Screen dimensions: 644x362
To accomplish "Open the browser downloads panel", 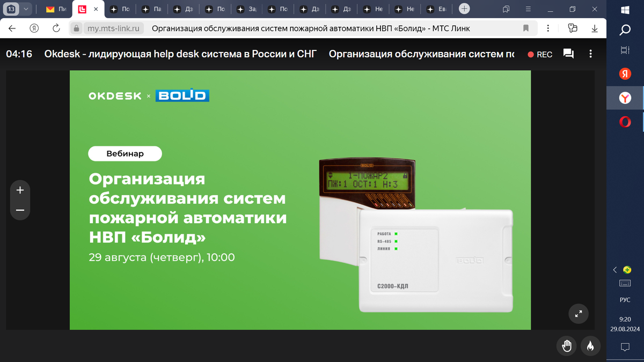I will click(x=594, y=28).
